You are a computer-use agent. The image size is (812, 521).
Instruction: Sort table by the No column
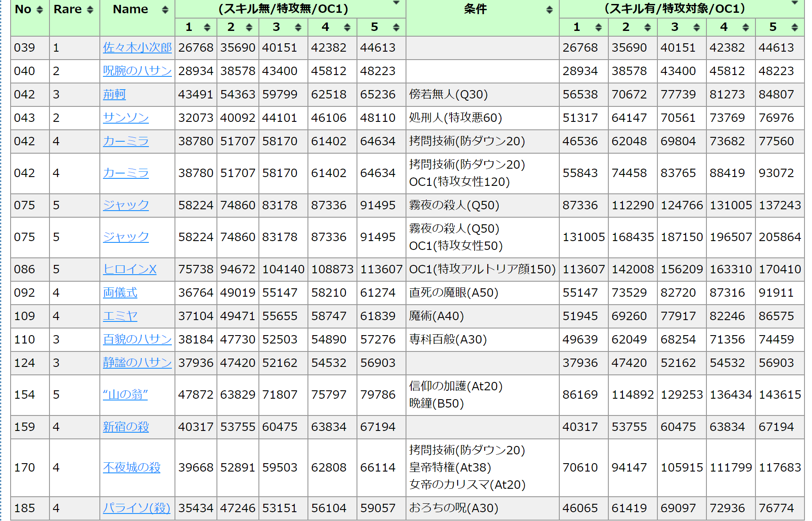pos(39,10)
